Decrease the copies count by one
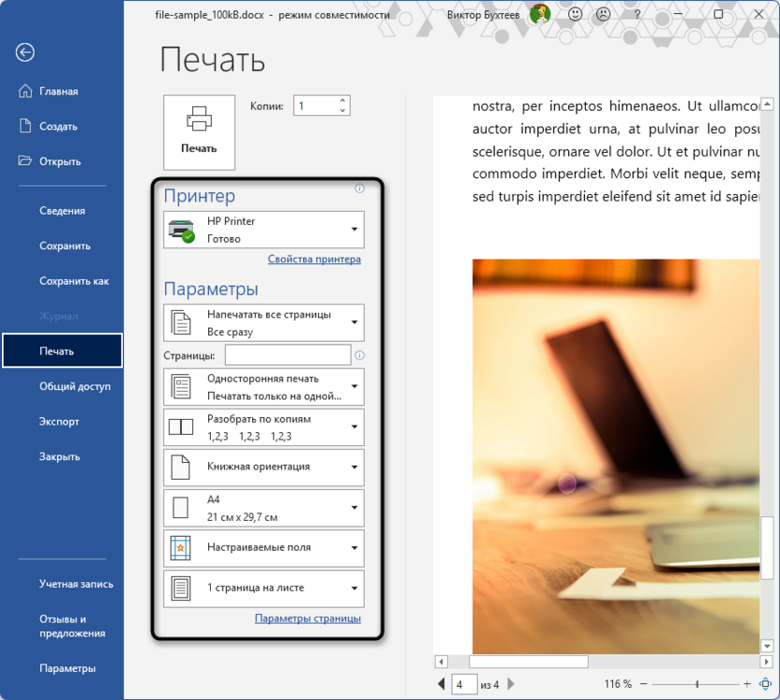Image resolution: width=780 pixels, height=700 pixels. click(343, 111)
